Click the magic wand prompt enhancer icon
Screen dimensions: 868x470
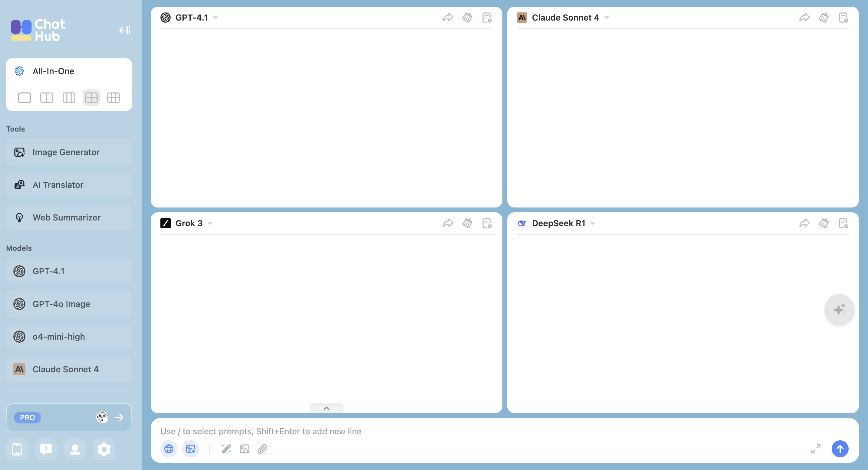226,449
